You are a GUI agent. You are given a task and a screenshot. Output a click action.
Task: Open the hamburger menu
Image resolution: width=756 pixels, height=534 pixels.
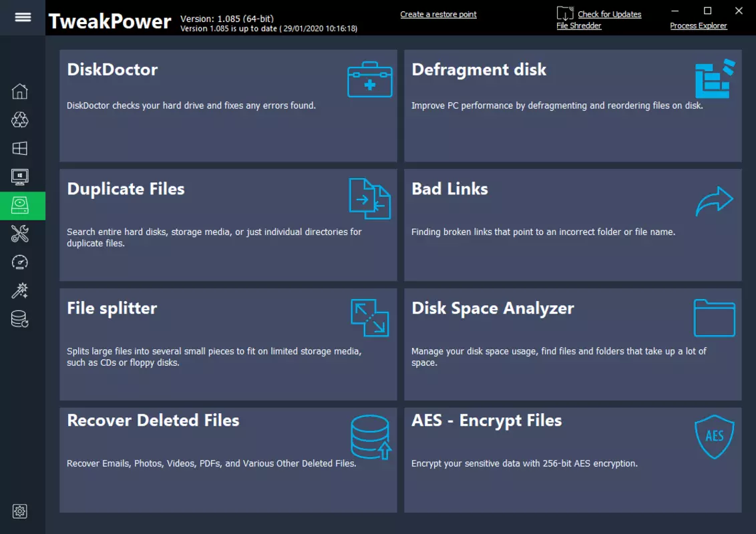tap(23, 17)
